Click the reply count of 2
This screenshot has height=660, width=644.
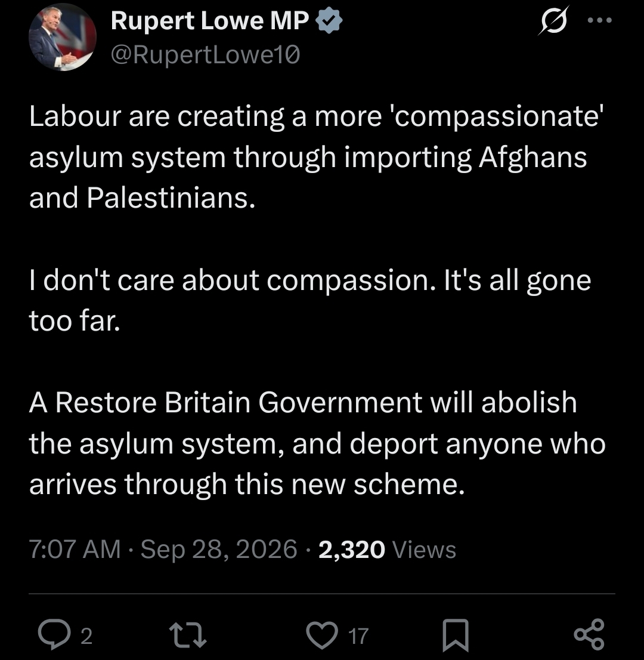(x=86, y=636)
